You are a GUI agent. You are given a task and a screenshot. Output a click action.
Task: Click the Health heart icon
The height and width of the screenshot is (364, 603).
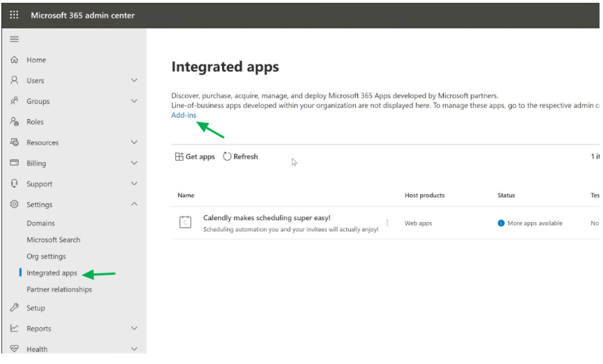click(15, 349)
